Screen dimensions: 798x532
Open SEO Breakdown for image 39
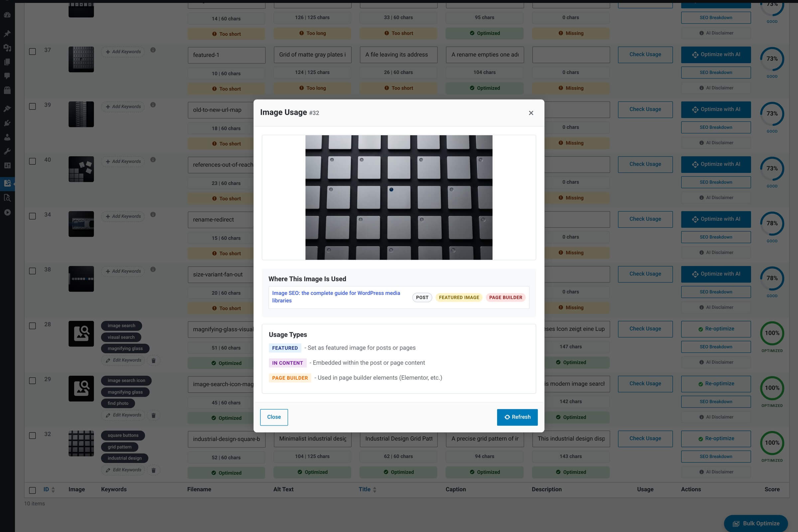tap(716, 128)
